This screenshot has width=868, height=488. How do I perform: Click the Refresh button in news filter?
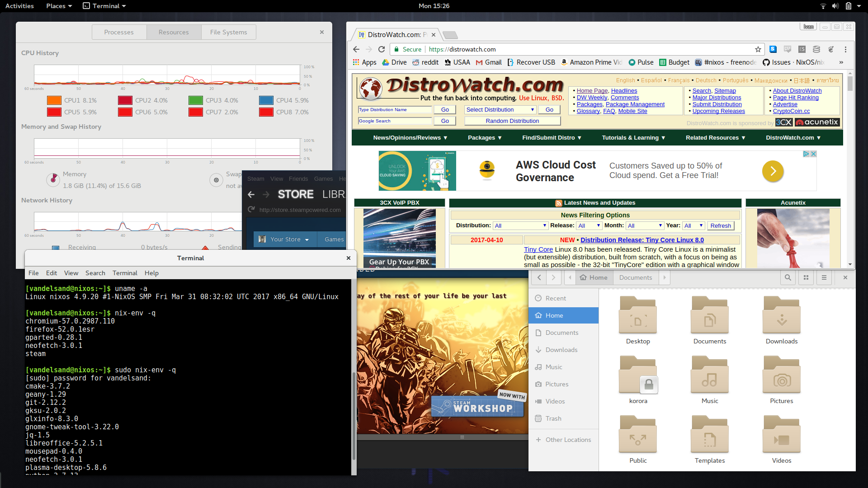721,225
